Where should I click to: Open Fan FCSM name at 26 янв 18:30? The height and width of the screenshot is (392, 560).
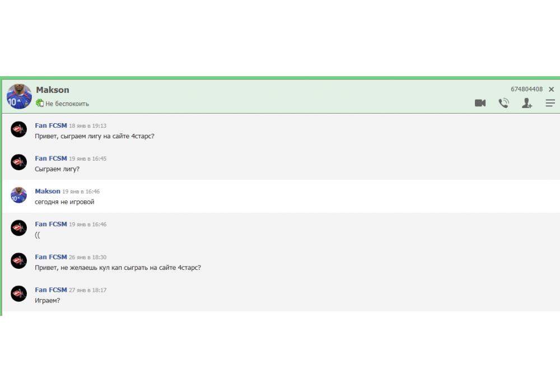51,257
